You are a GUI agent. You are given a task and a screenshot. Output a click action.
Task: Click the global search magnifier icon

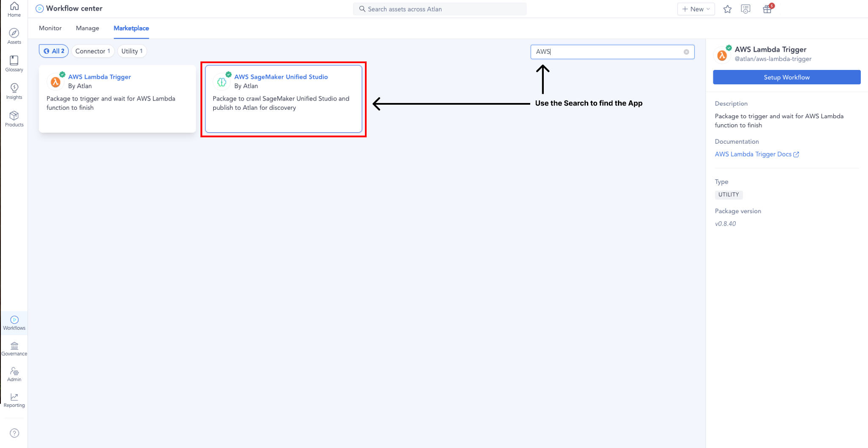point(362,9)
